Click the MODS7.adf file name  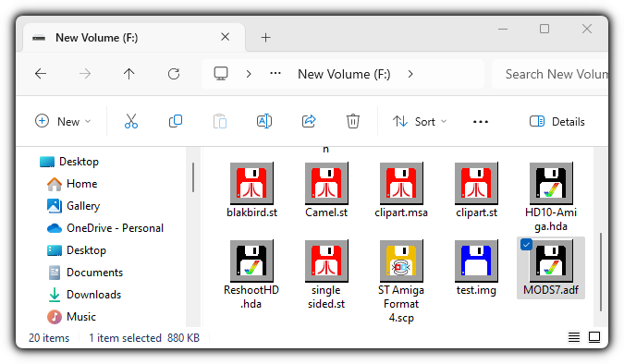click(551, 289)
